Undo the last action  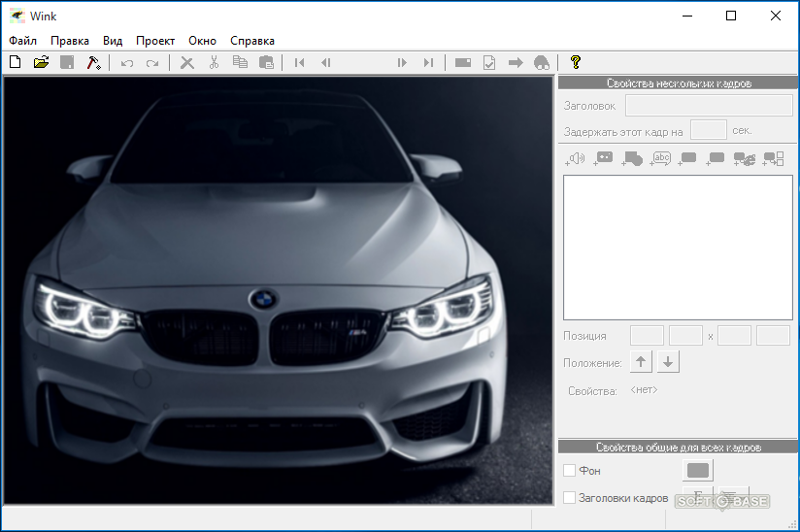(x=126, y=63)
